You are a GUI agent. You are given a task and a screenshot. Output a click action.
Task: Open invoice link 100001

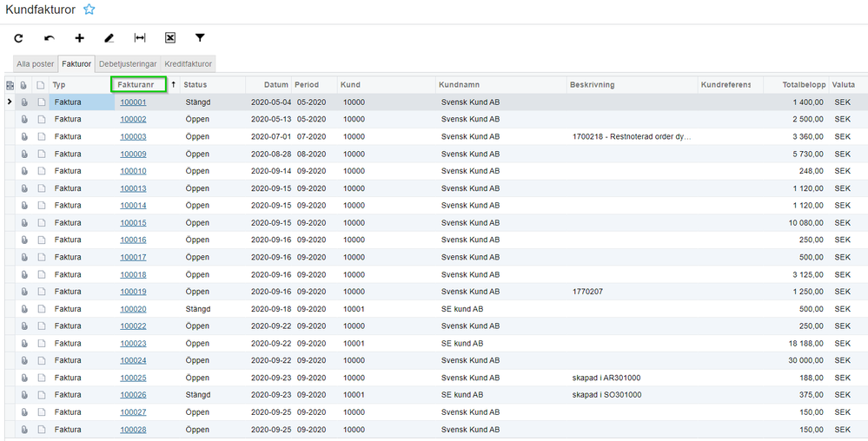[134, 102]
